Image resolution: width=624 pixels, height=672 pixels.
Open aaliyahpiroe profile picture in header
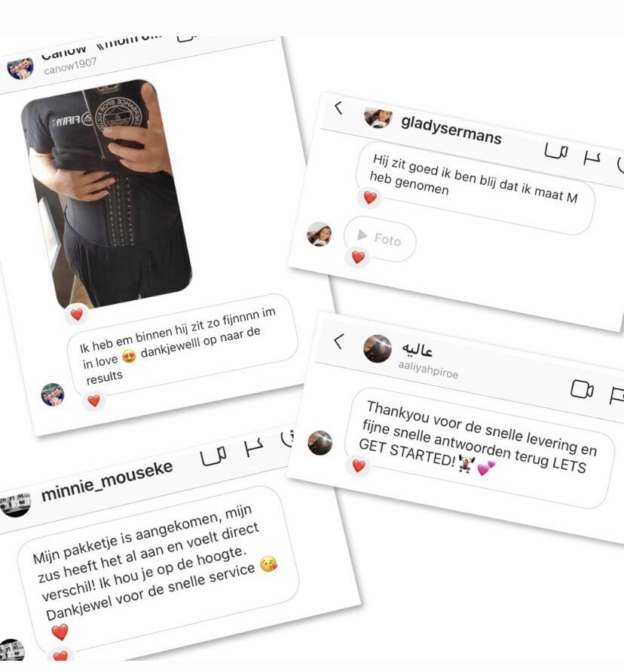tap(378, 348)
